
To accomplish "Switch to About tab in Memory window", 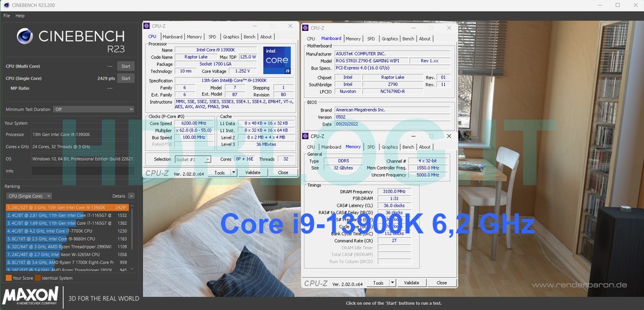I will click(424, 147).
